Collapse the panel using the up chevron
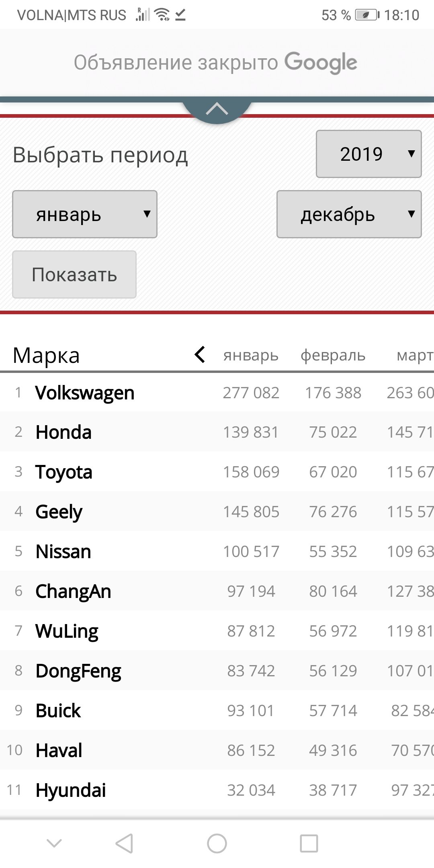 pyautogui.click(x=217, y=109)
